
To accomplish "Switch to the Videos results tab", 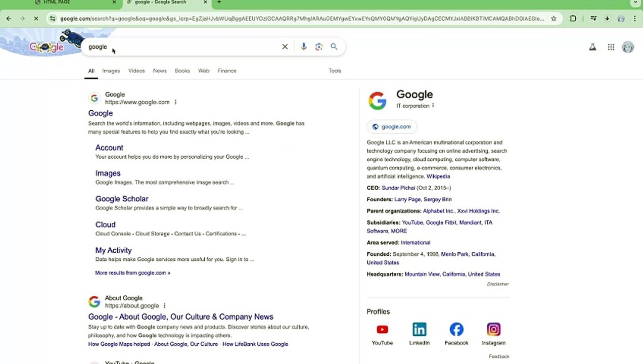I will [x=136, y=71].
